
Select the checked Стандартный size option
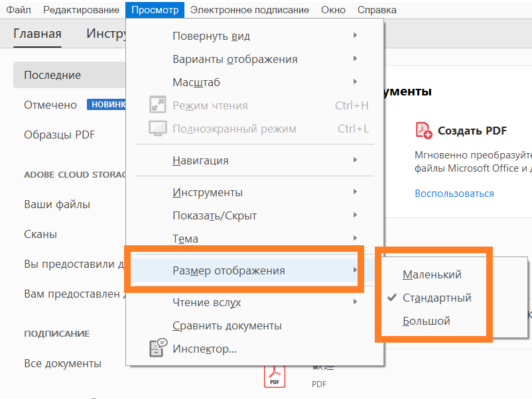(436, 298)
